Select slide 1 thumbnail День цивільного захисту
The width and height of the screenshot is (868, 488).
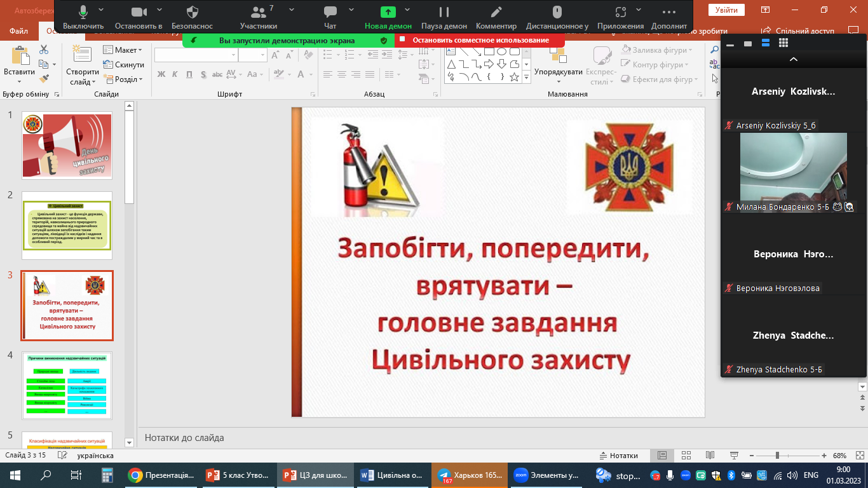pos(67,146)
